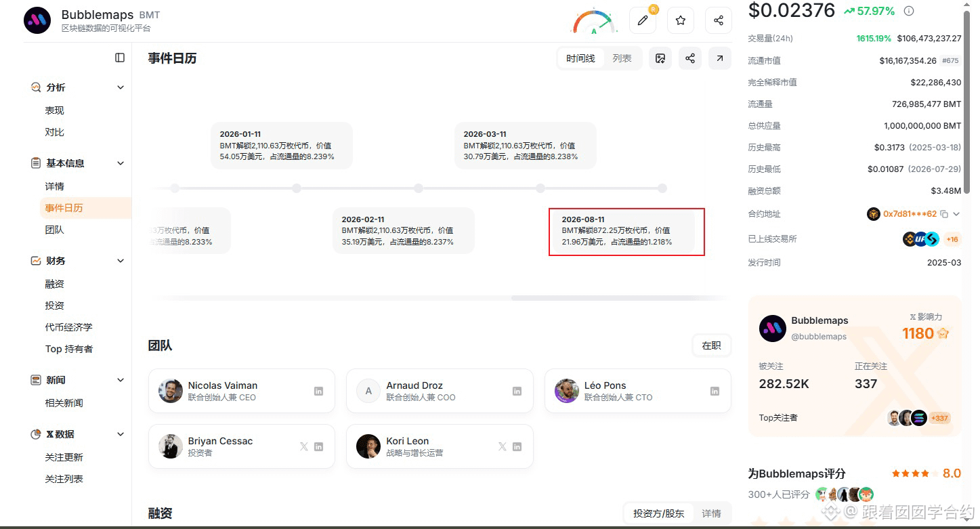Click the BNB chain icon beside the contract address
The width and height of the screenshot is (980, 529).
point(874,214)
